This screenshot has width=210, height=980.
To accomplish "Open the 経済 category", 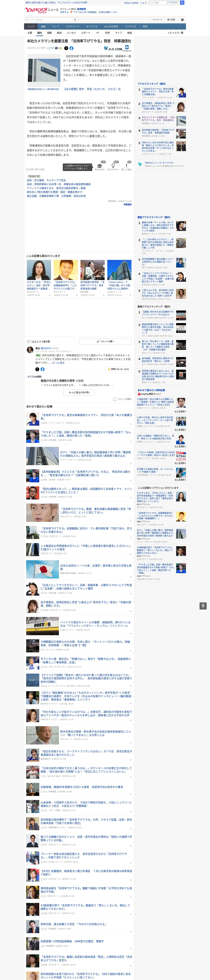I will tap(59, 33).
